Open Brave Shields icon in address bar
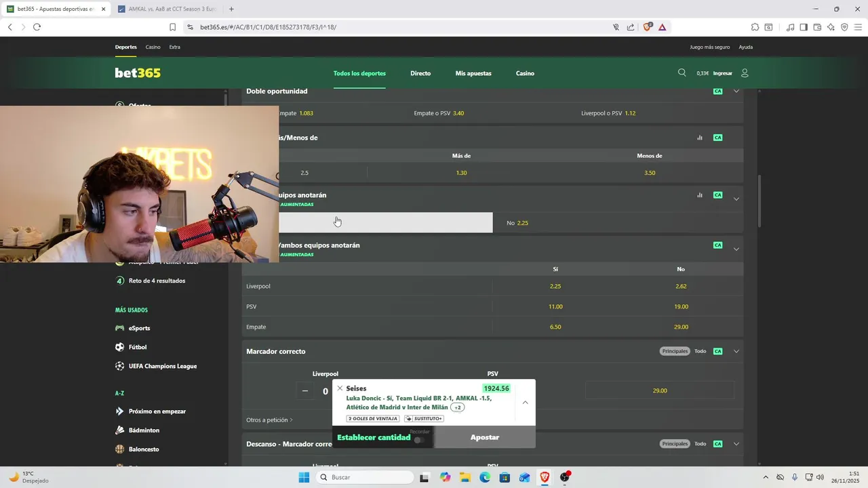The image size is (868, 488). [648, 27]
